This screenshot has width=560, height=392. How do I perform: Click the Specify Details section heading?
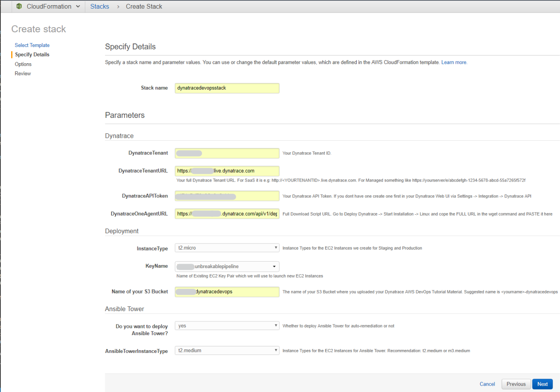131,46
